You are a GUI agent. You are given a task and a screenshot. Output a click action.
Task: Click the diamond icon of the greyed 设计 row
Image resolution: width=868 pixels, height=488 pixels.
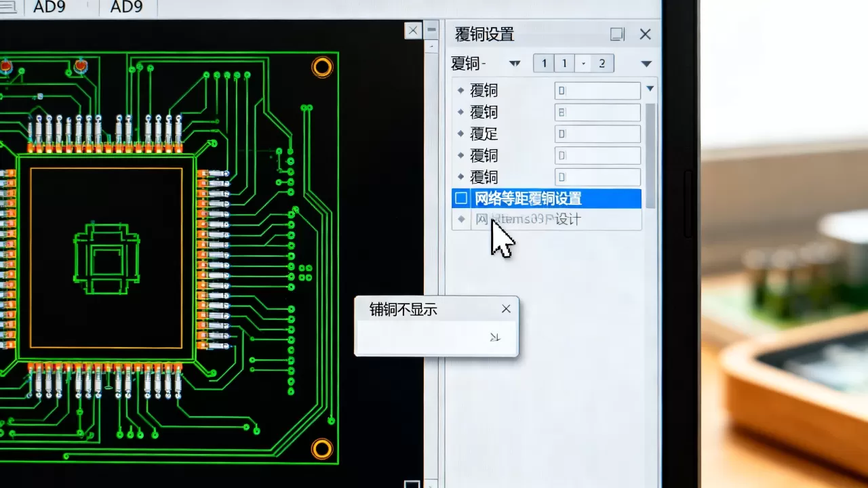[461, 219]
